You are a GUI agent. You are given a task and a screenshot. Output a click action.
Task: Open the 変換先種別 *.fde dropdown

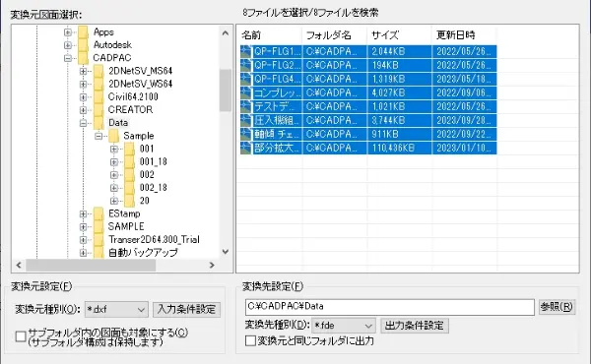(x=344, y=326)
